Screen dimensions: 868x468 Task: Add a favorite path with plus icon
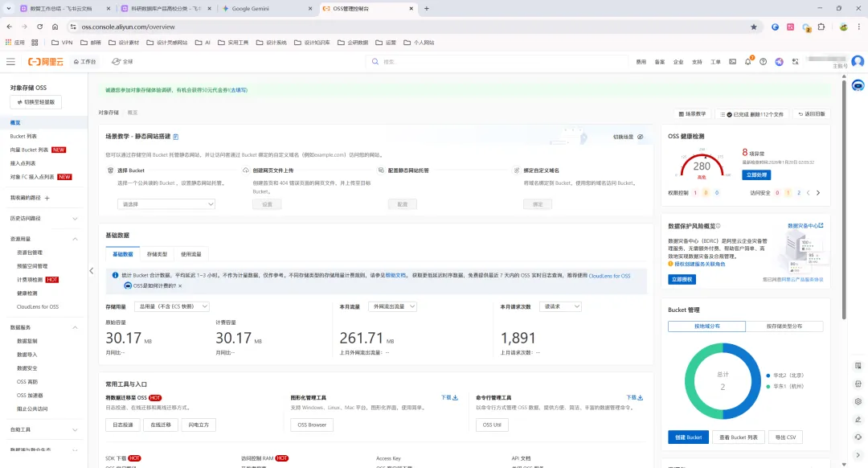(x=47, y=198)
